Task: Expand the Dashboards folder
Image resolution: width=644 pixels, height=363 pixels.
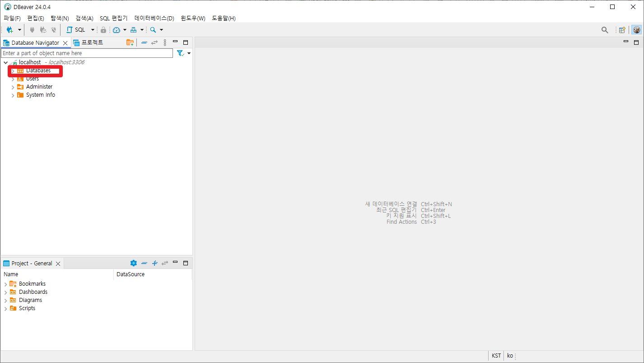Action: (x=5, y=292)
